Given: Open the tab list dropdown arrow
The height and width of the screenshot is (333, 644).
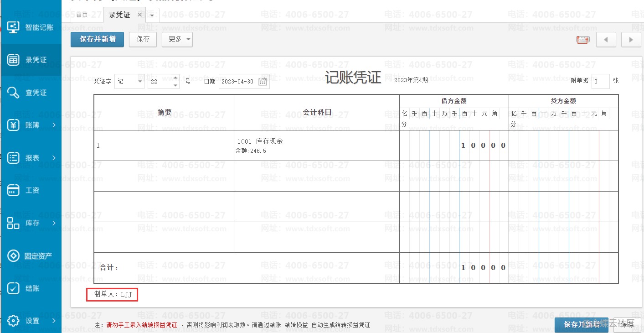Looking at the screenshot, I should 152,15.
